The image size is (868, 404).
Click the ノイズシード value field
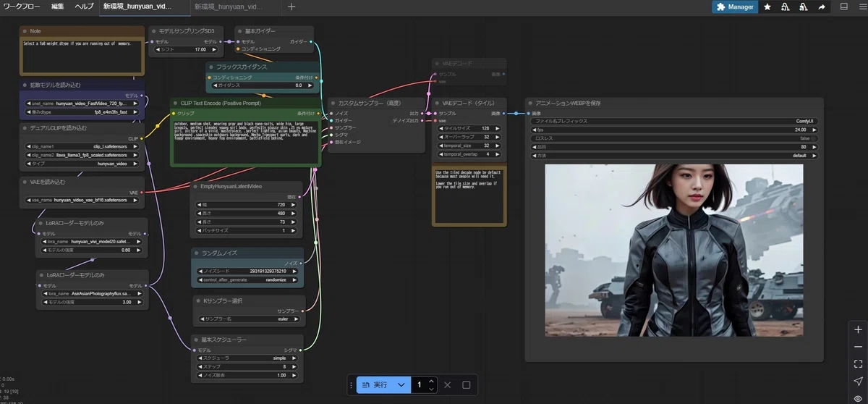coord(246,271)
